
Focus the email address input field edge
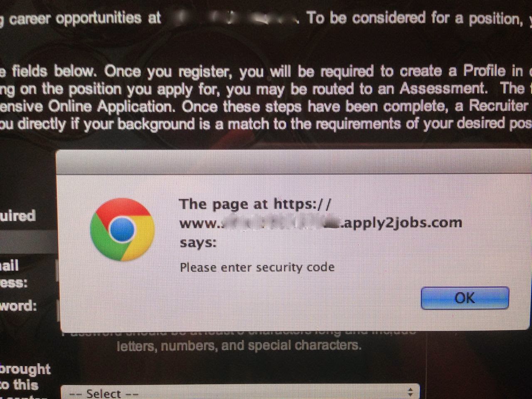pyautogui.click(x=58, y=271)
